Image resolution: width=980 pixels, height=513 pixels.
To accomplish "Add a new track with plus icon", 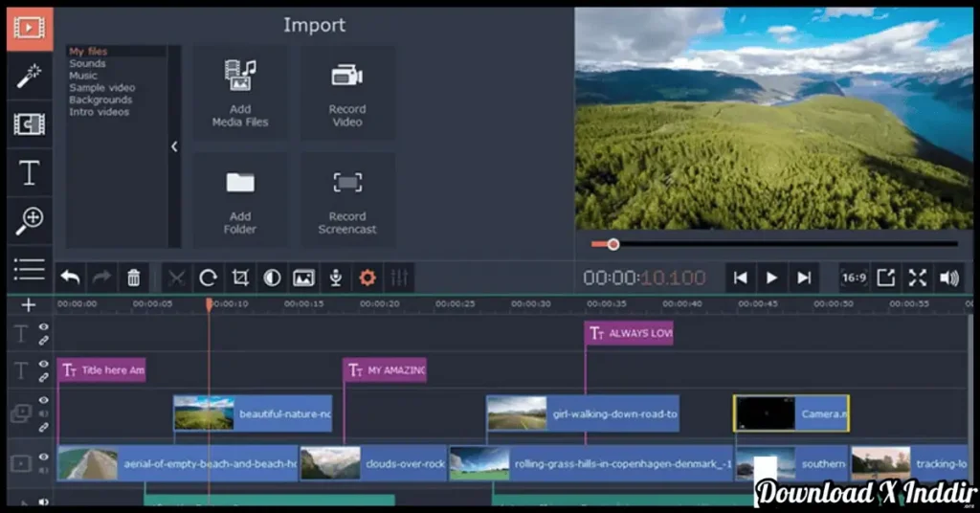I will coord(28,305).
